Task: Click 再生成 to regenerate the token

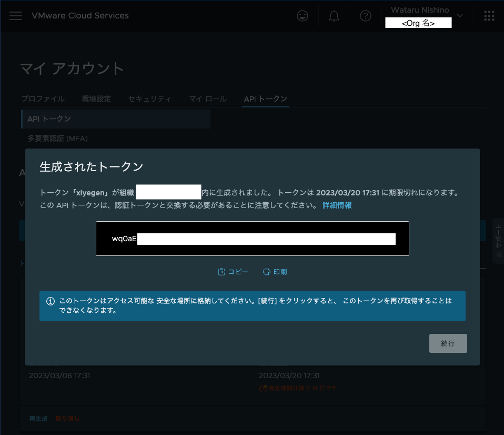Action: (x=38, y=418)
